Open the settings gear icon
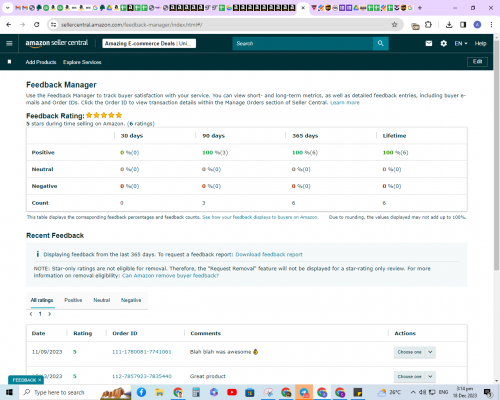This screenshot has width=500, height=400. 444,43
